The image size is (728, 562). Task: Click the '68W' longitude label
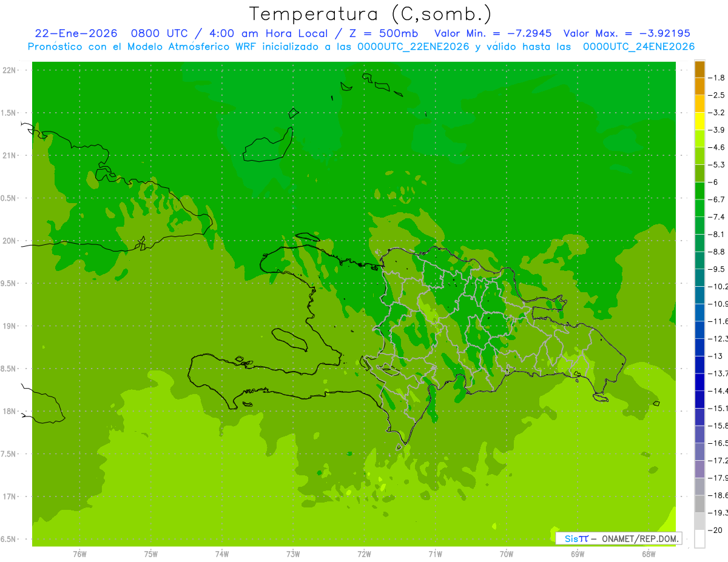point(649,554)
